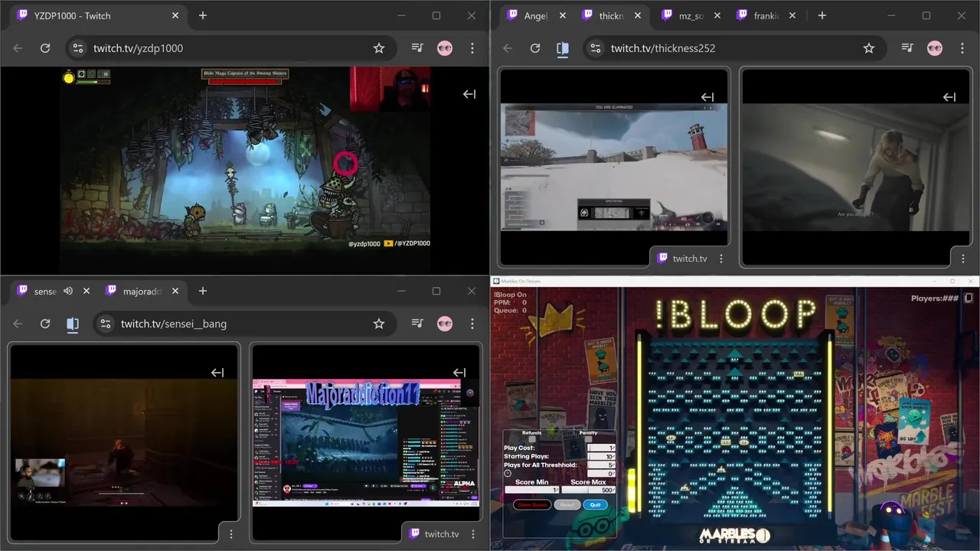980x551 pixels.
Task: Click the icon next to Players:###
Action: pos(969,298)
